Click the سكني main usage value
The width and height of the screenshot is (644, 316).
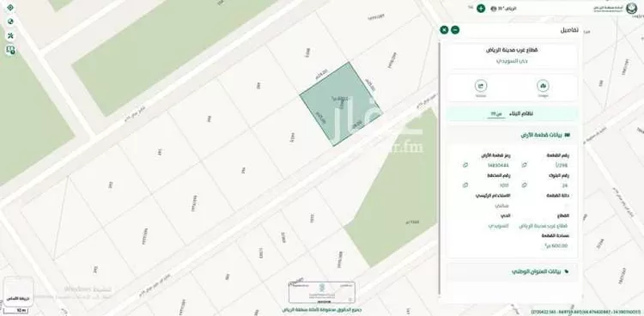pyautogui.click(x=501, y=205)
